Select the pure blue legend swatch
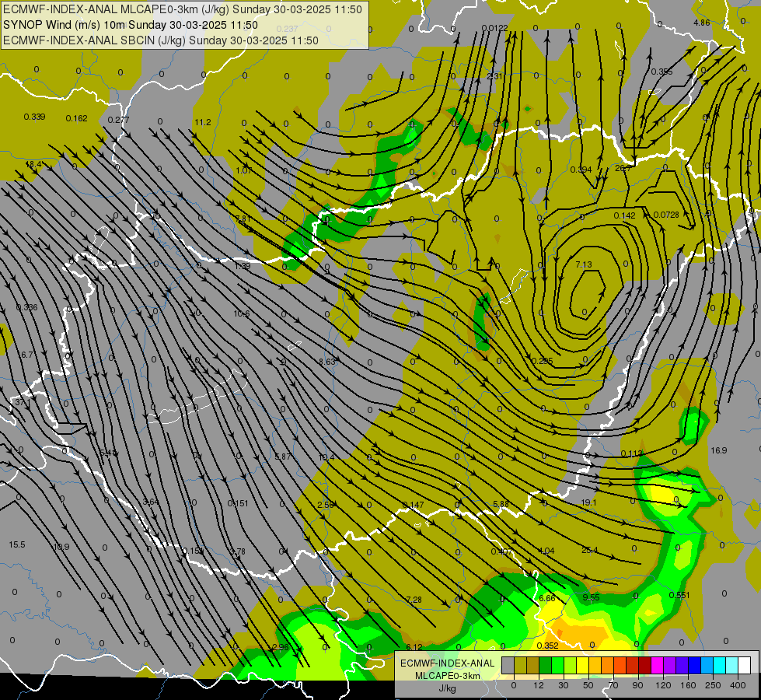The image size is (761, 700). tap(694, 666)
